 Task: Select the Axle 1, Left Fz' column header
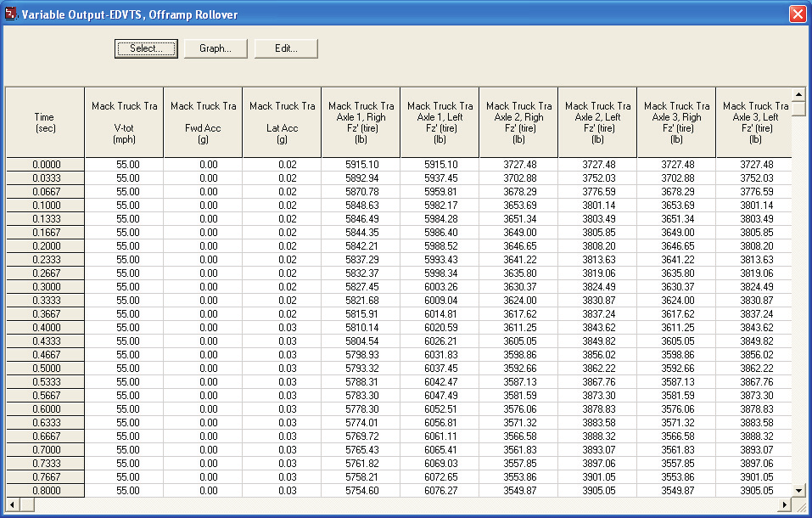440,122
